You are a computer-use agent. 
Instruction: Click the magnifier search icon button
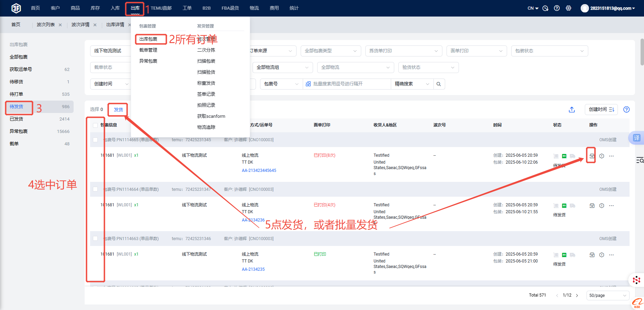tap(439, 84)
